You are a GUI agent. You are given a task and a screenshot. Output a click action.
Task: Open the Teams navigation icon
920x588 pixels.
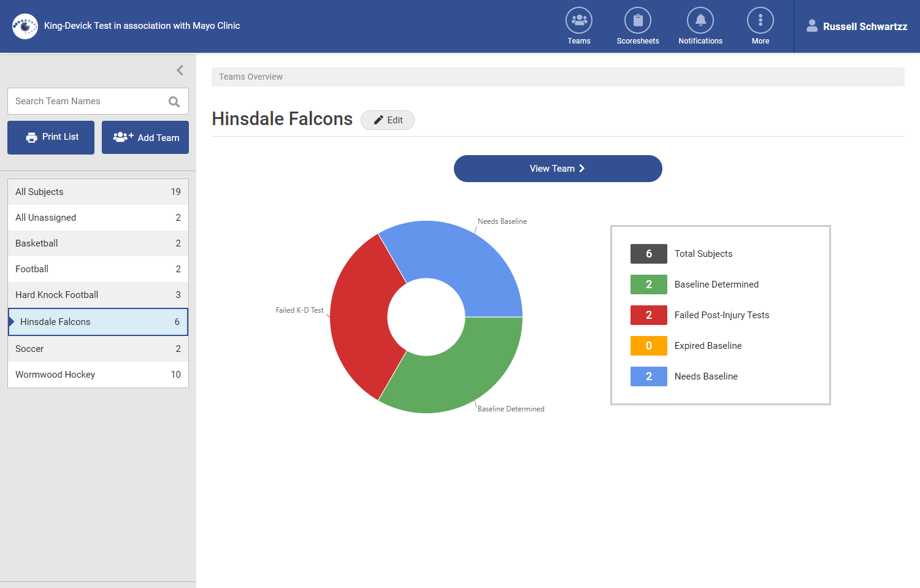coord(579,20)
